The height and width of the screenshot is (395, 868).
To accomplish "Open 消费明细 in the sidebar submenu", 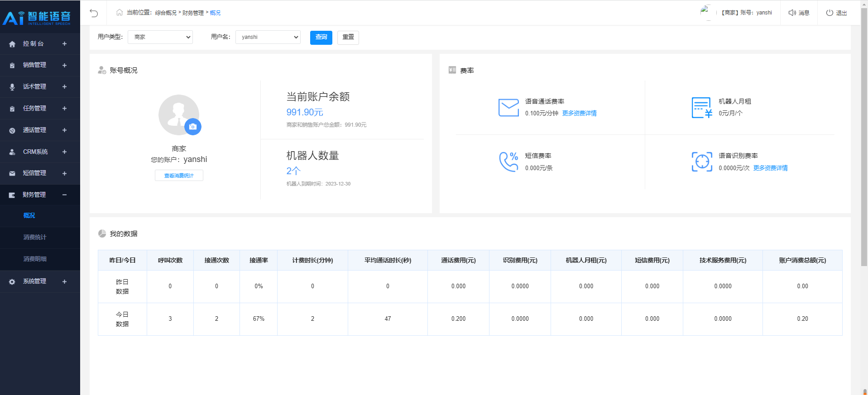I will pos(35,259).
